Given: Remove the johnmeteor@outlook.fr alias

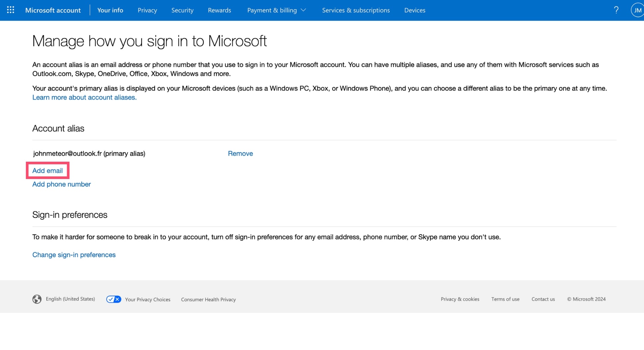Looking at the screenshot, I should coord(240,153).
